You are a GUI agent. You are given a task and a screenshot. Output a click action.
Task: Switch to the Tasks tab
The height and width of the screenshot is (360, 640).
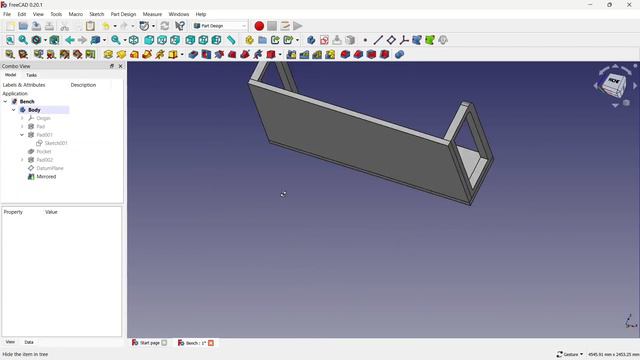31,75
